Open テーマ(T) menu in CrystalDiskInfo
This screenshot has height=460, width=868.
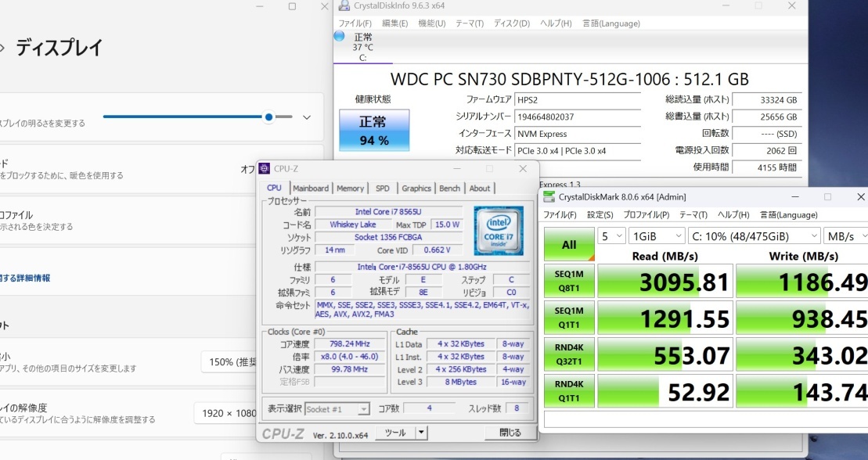click(470, 23)
